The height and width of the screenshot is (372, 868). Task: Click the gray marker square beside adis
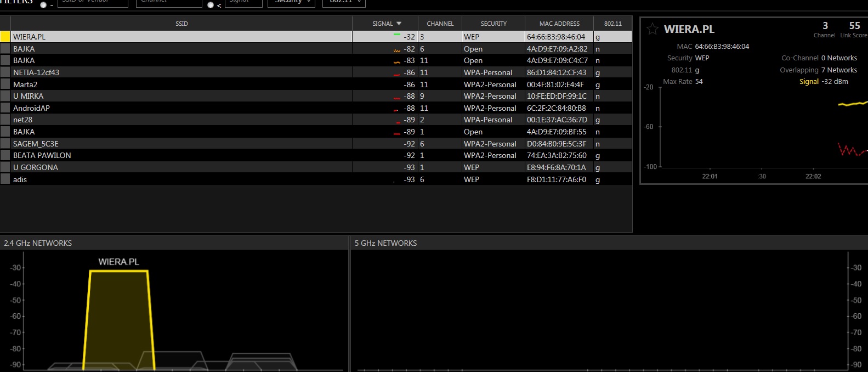5,179
